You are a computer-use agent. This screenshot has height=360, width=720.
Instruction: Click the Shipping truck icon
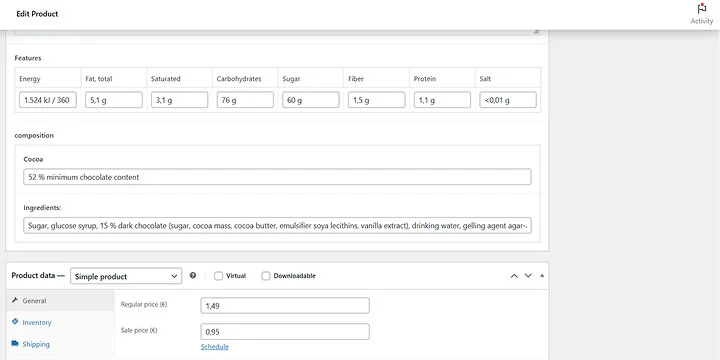15,343
